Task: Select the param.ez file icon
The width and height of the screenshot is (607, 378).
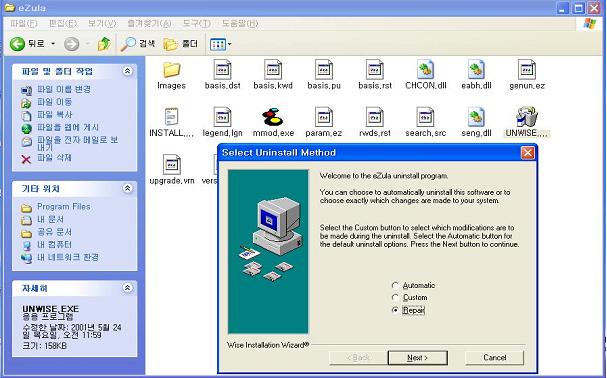Action: pyautogui.click(x=324, y=117)
